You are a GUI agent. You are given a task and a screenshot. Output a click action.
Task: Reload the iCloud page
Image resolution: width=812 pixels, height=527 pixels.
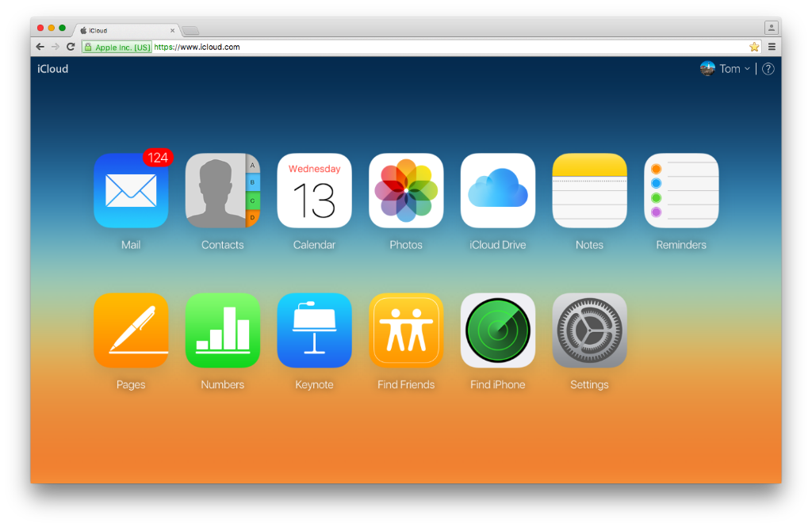click(x=71, y=47)
